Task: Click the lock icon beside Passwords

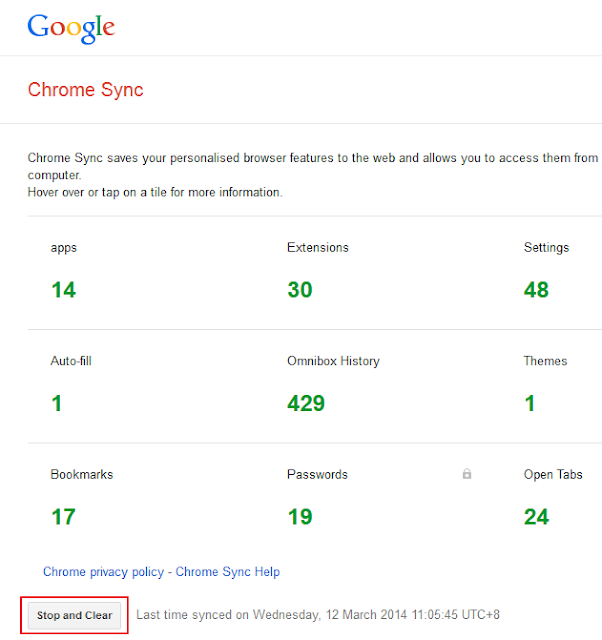Action: point(467,473)
